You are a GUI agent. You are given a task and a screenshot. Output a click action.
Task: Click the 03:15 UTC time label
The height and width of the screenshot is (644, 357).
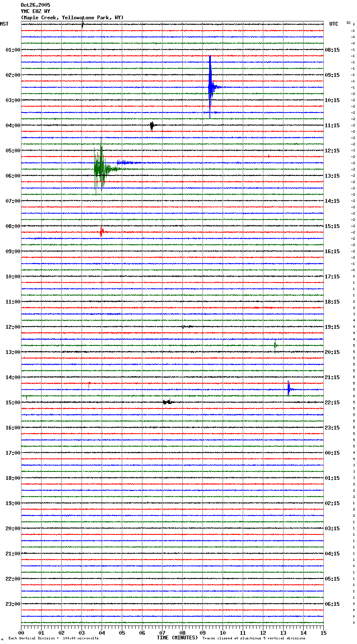click(x=332, y=529)
